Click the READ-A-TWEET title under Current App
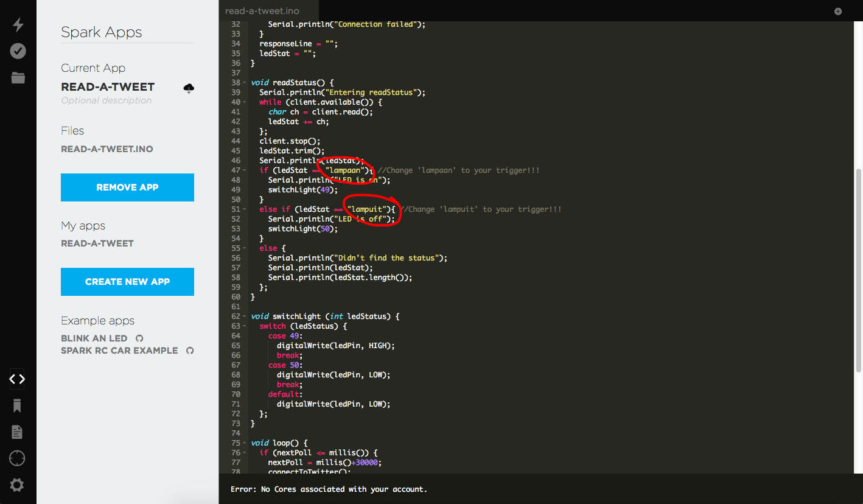Image resolution: width=863 pixels, height=504 pixels. tap(108, 86)
